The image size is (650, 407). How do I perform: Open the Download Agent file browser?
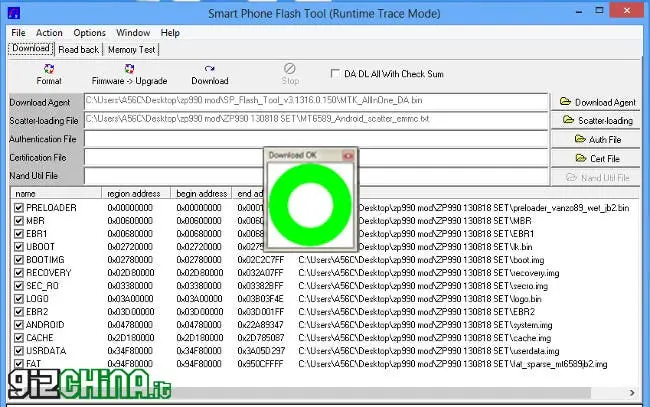595,102
